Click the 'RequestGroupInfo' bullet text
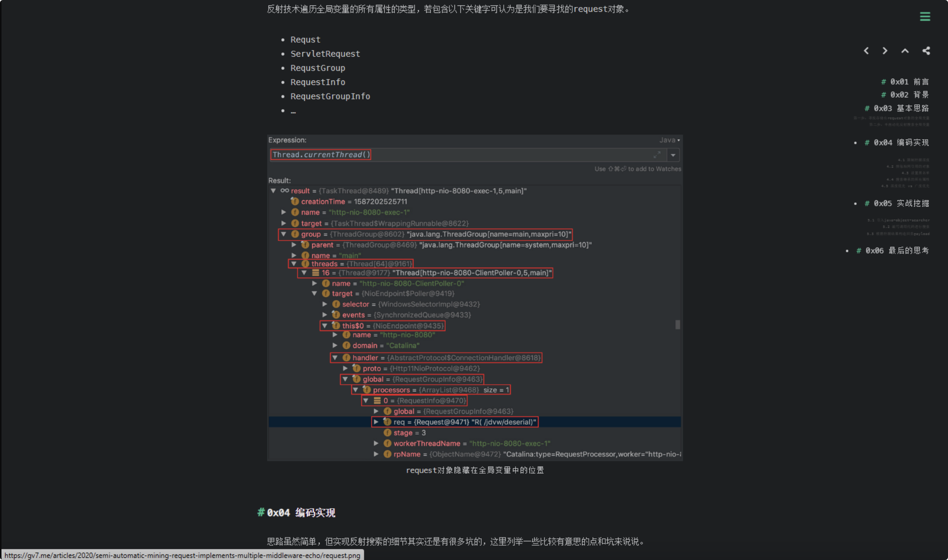 tap(330, 96)
